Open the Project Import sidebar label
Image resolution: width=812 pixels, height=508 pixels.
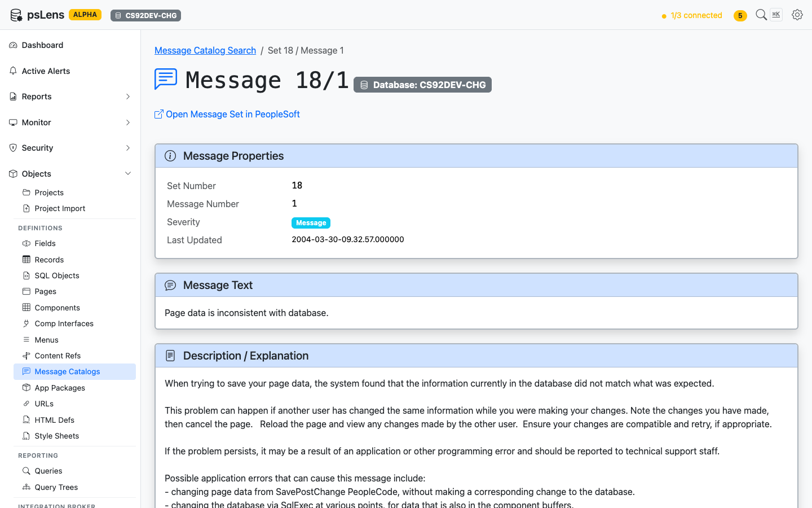tap(60, 208)
